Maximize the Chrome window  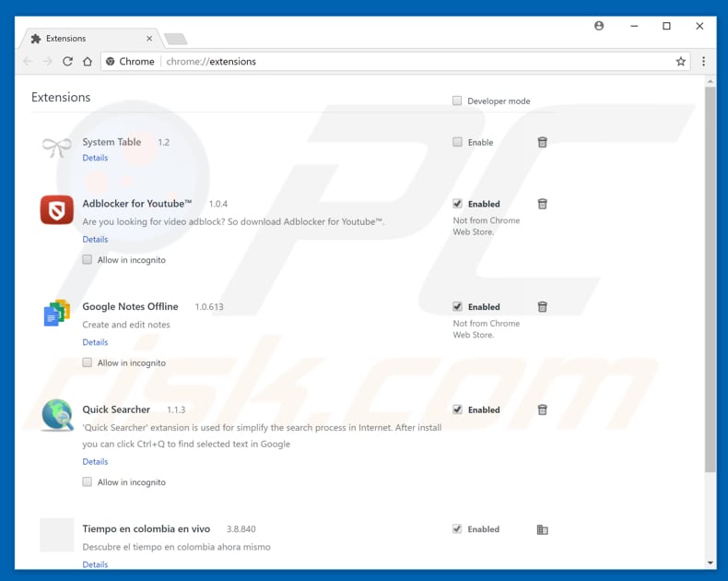666,26
